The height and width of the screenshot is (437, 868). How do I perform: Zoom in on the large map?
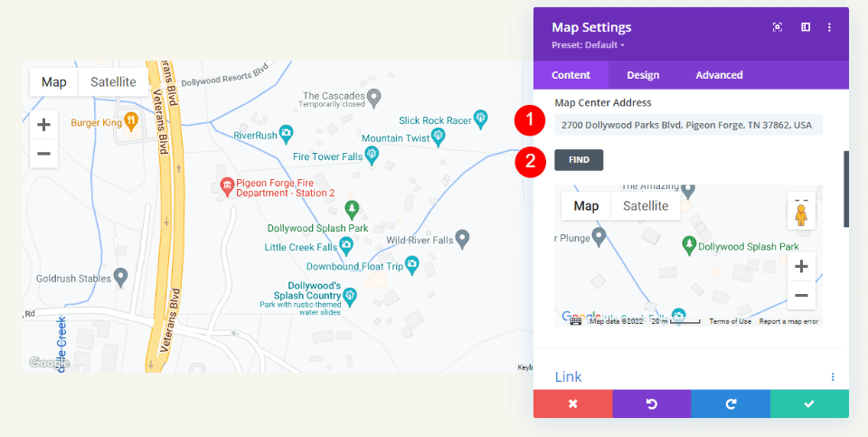43,125
